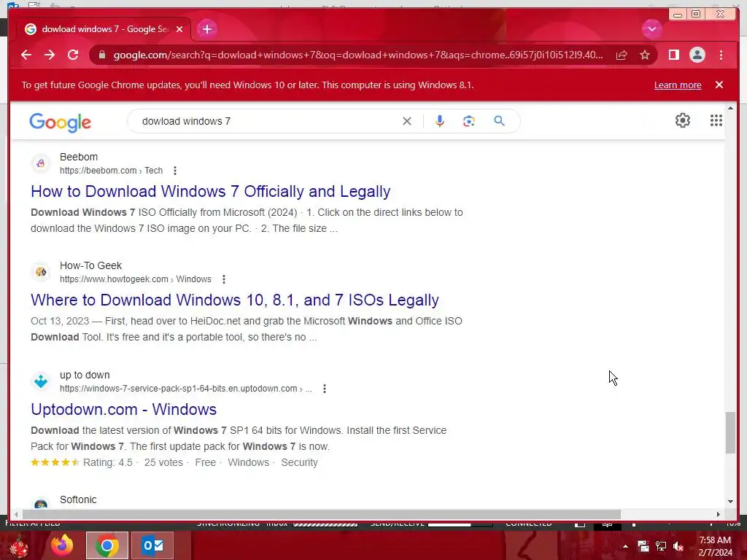Open the Windows Start button
The width and height of the screenshot is (747, 560).
tap(19, 545)
